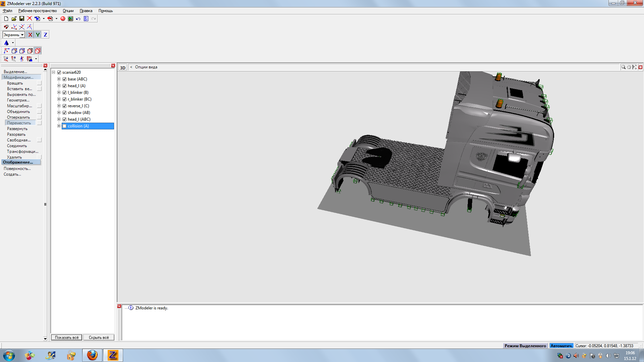The width and height of the screenshot is (644, 362).
Task: Open the Рабочее пространство menu
Action: coord(38,11)
